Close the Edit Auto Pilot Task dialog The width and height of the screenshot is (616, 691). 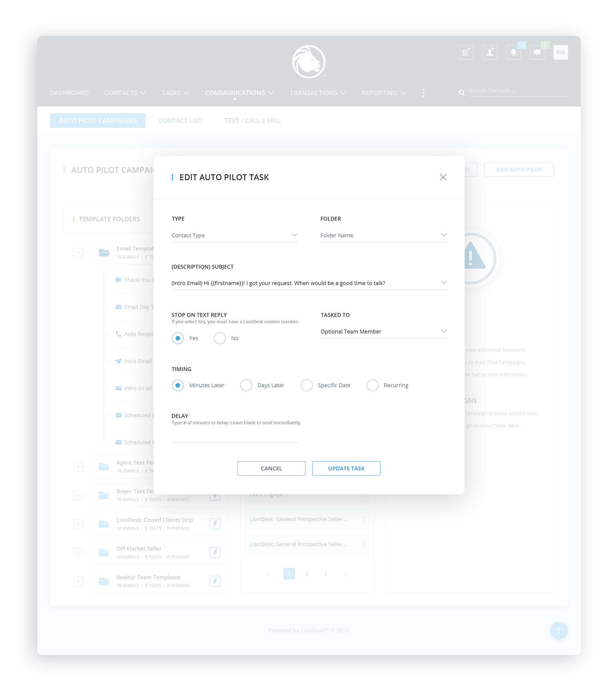coord(443,177)
